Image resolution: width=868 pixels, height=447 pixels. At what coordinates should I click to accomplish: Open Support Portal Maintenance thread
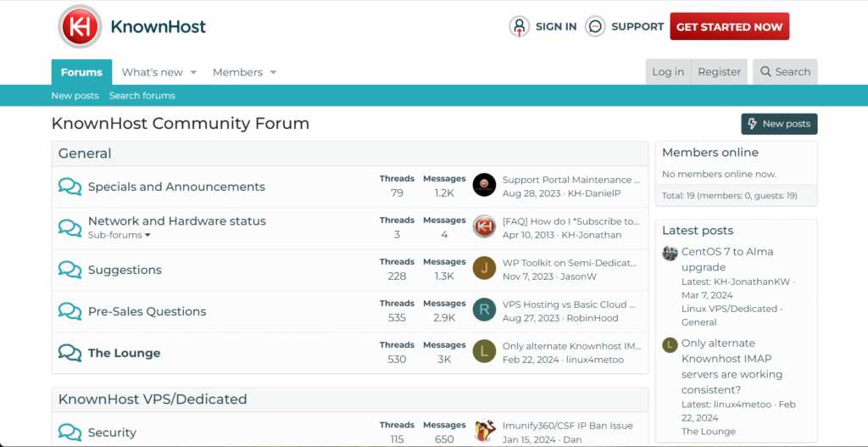point(571,180)
